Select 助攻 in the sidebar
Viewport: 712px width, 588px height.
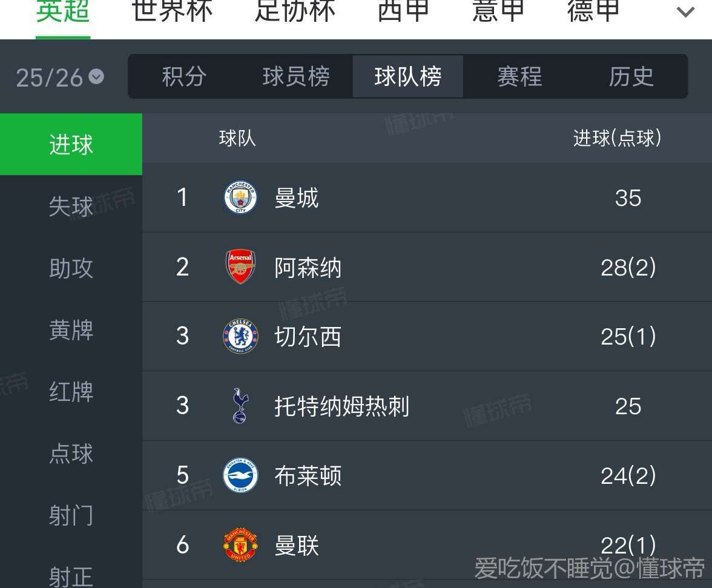tap(71, 268)
